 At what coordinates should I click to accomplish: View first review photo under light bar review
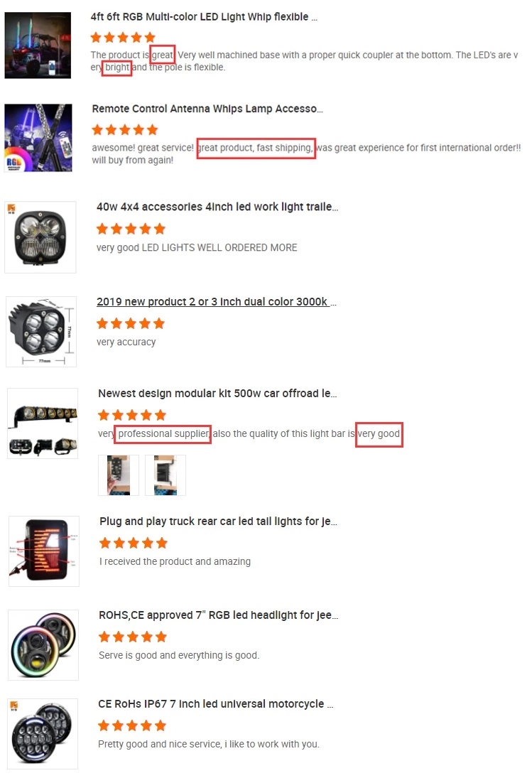point(119,475)
